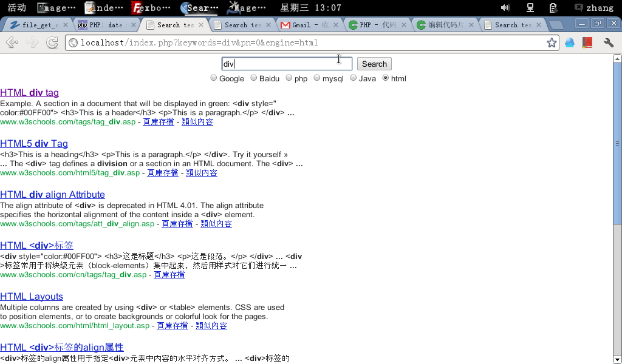Open the HTML Layouts result link
622x364 pixels.
point(32,297)
